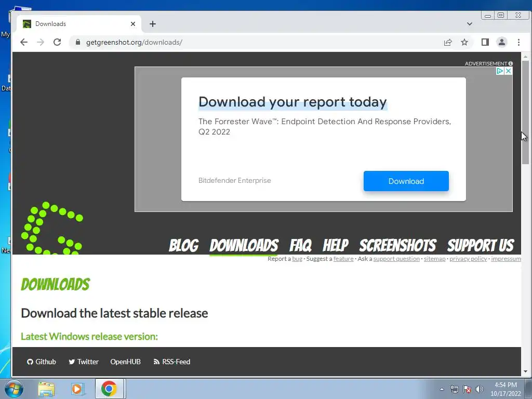Expand the tab search chevron

470,24
